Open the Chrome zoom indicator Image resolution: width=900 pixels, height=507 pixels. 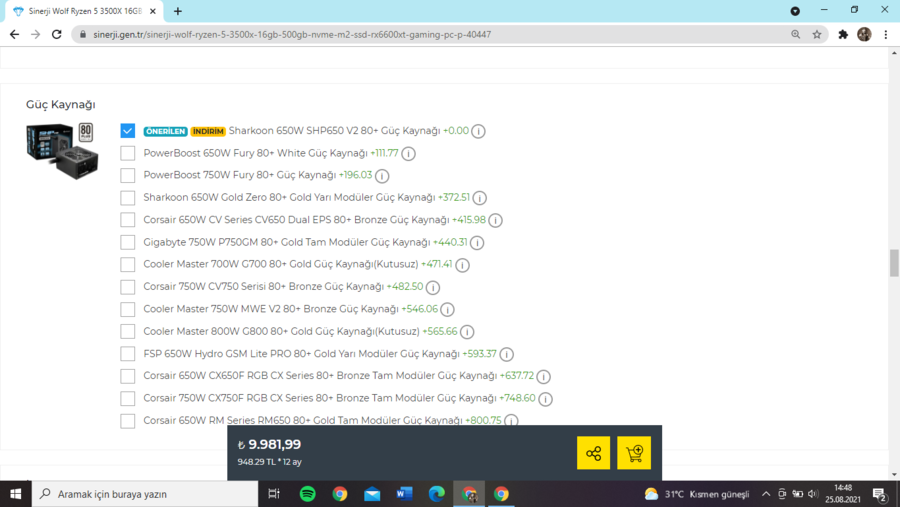click(796, 34)
